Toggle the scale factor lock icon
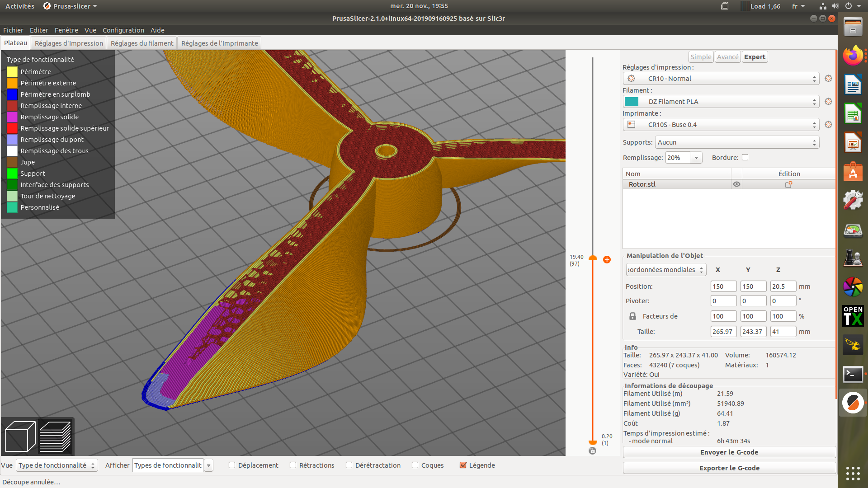The height and width of the screenshot is (488, 868). [632, 316]
